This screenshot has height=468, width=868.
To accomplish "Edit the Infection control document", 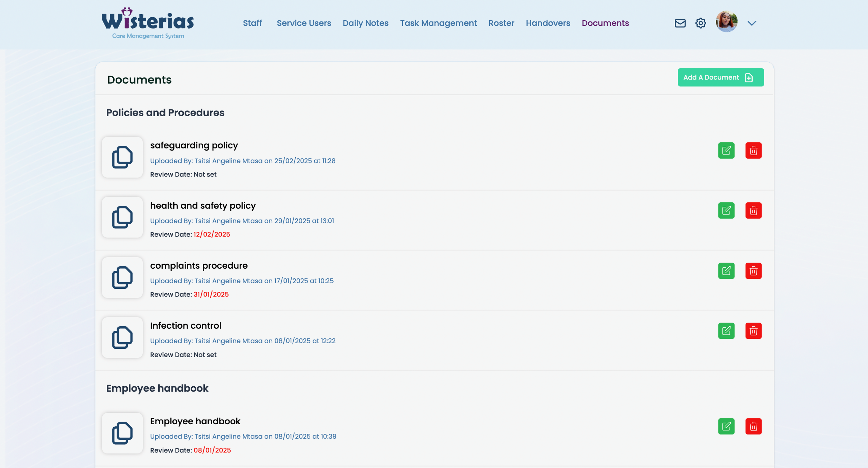I will [x=726, y=331].
